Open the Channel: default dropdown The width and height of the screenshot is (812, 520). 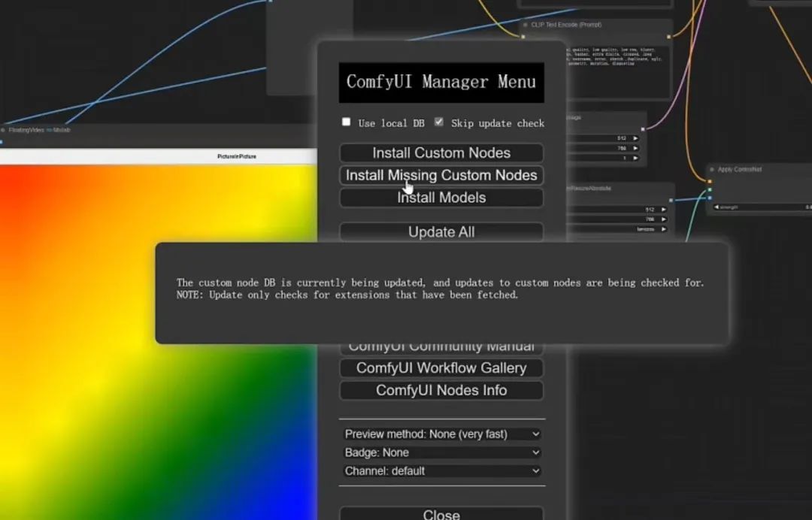click(442, 471)
